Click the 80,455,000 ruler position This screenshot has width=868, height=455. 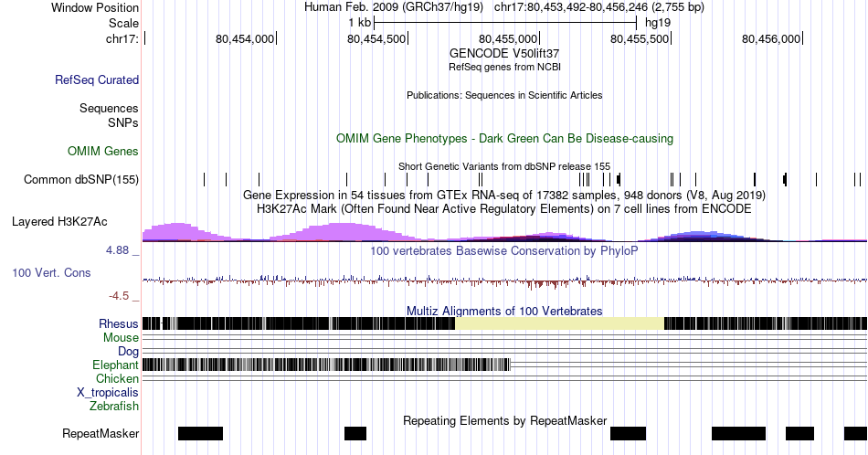pyautogui.click(x=508, y=38)
